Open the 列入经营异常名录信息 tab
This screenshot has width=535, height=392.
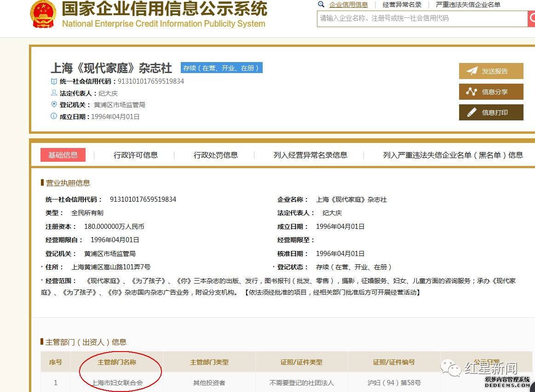tap(311, 155)
